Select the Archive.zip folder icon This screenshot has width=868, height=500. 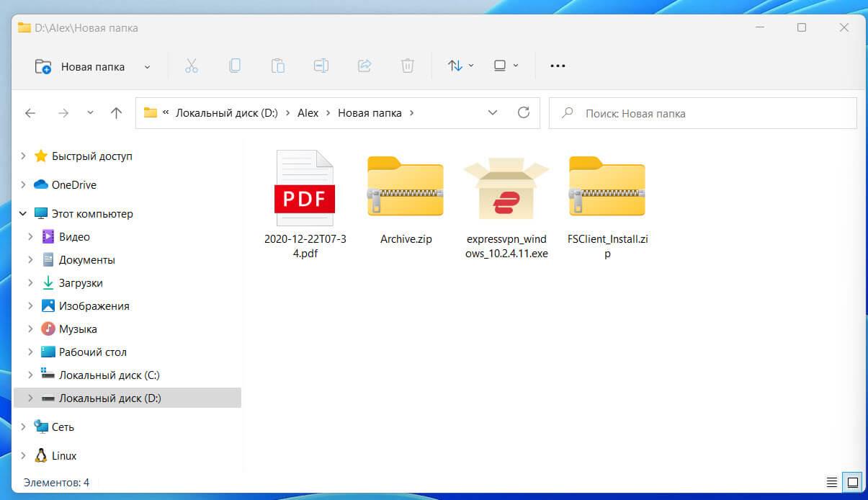406,186
